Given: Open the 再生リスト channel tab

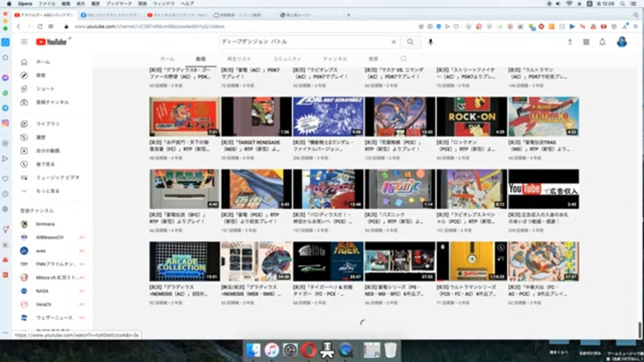Looking at the screenshot, I should 239,59.
